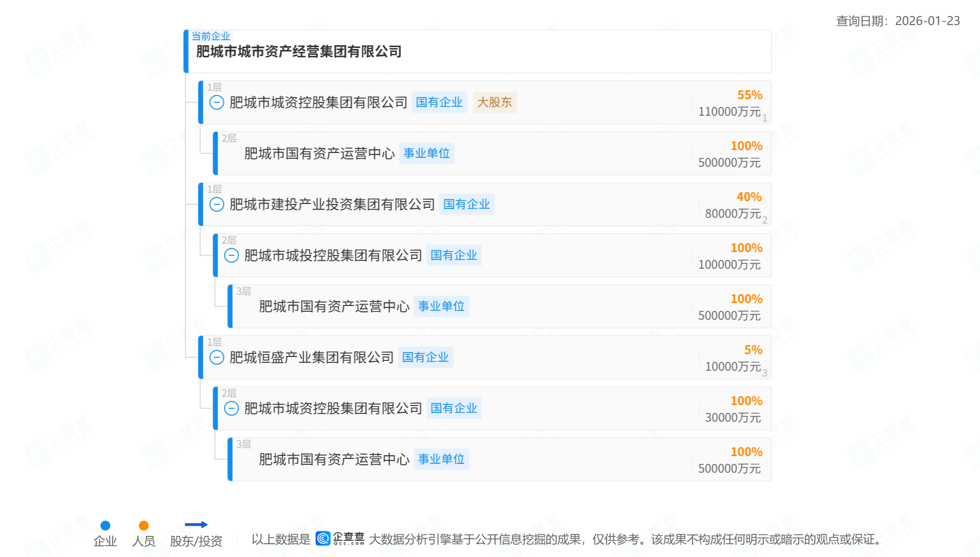Click the 40% shareholding percentage

click(749, 197)
